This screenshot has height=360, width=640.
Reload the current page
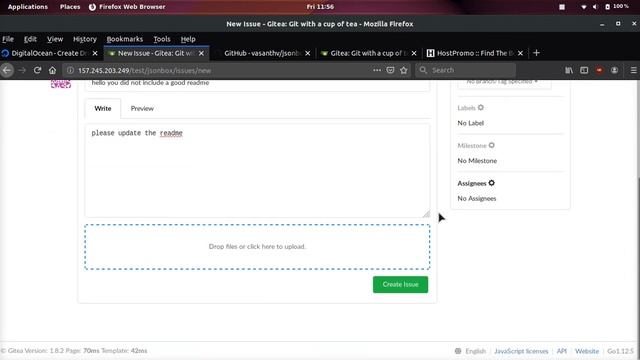coord(37,70)
